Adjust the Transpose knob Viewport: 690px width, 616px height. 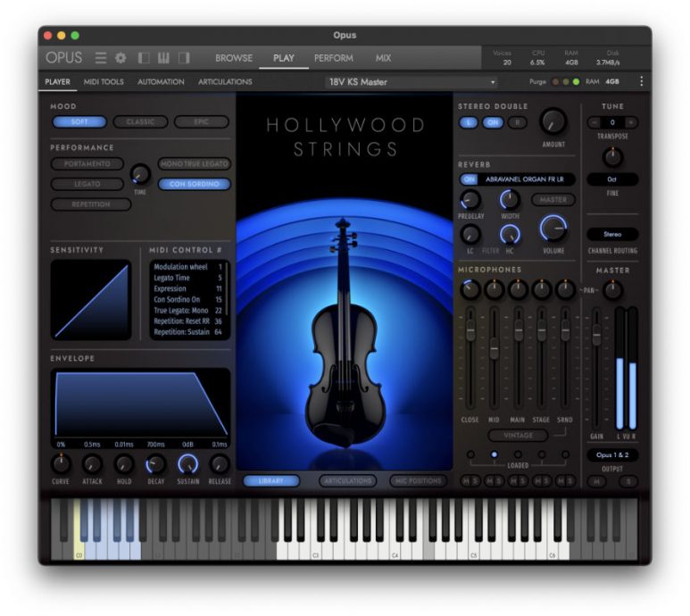click(x=612, y=157)
